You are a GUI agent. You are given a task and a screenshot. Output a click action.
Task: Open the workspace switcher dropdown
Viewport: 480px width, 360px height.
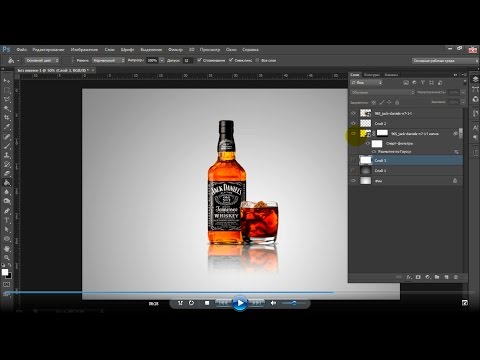click(446, 61)
